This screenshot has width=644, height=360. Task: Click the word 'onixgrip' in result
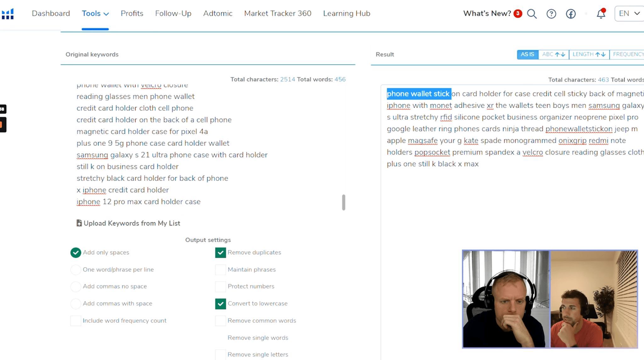click(x=572, y=141)
